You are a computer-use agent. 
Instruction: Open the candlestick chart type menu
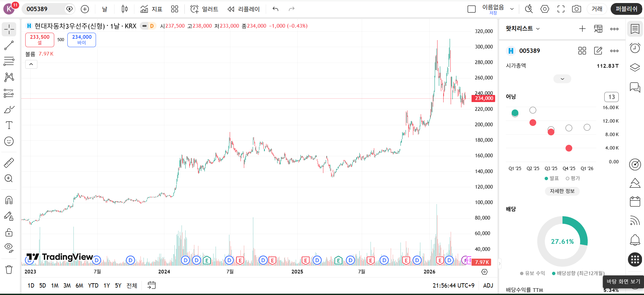point(125,9)
